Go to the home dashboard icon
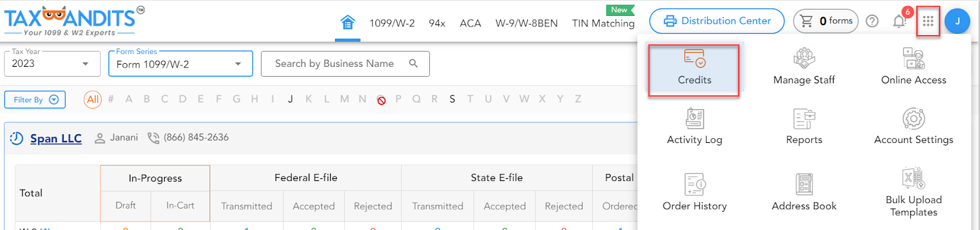 (x=348, y=23)
